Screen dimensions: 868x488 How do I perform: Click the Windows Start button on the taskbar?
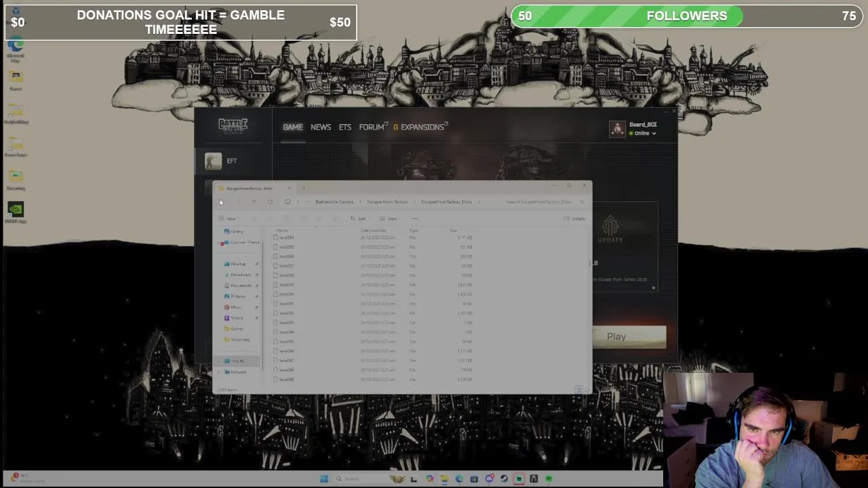click(323, 479)
